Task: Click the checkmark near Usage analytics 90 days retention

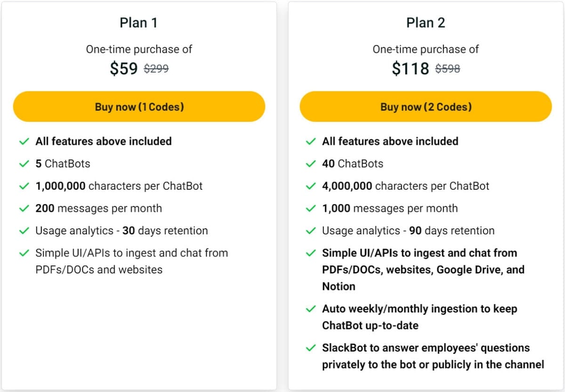Action: click(311, 231)
